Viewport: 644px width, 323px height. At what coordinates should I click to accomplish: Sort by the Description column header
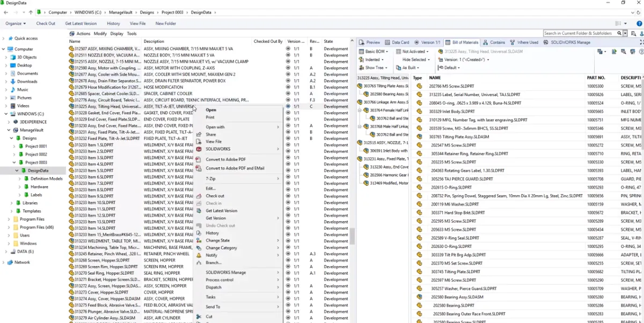coord(154,41)
